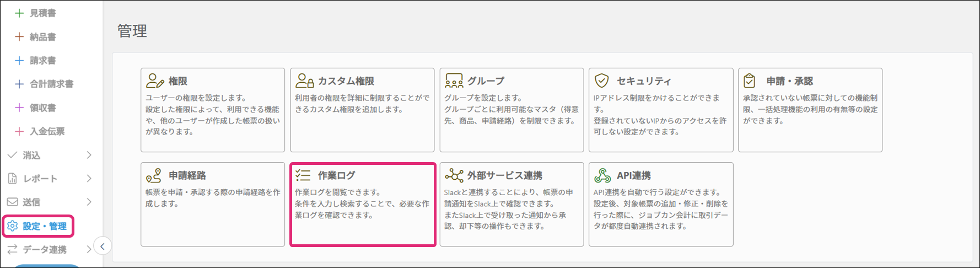Click the 作業ログ checklist icon
Viewport: 980px width, 268px height.
(303, 175)
